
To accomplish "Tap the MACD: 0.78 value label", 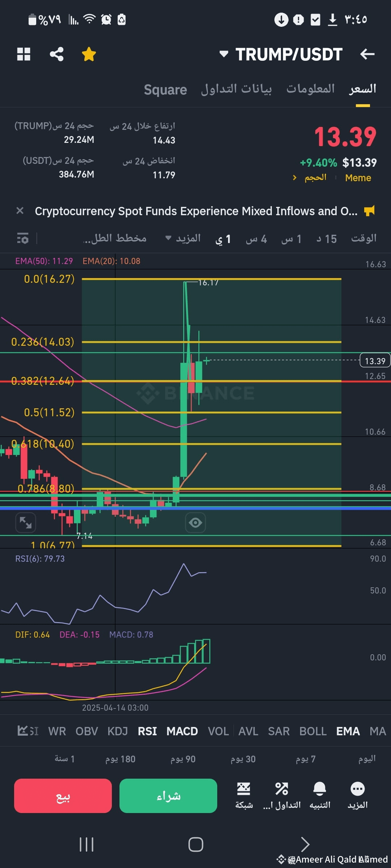I will (x=131, y=635).
